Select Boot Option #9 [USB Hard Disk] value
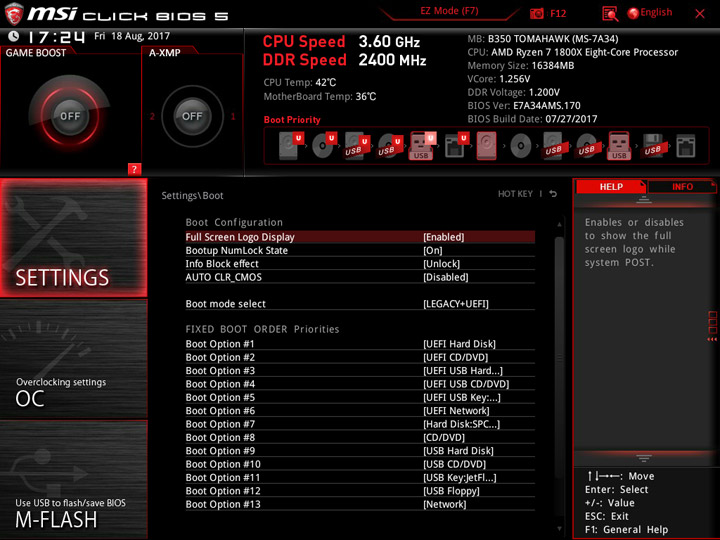 click(x=458, y=451)
